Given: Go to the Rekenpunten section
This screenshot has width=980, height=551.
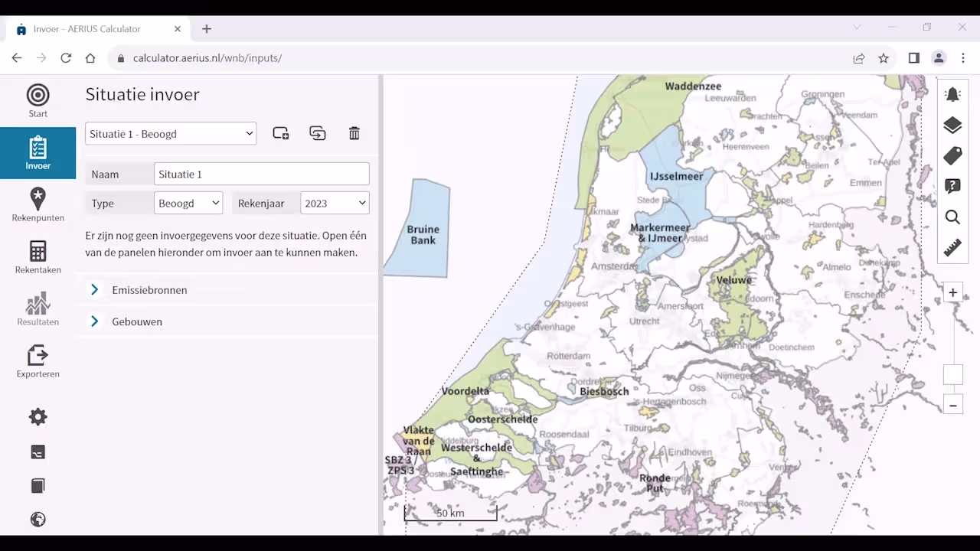Looking at the screenshot, I should pos(38,205).
